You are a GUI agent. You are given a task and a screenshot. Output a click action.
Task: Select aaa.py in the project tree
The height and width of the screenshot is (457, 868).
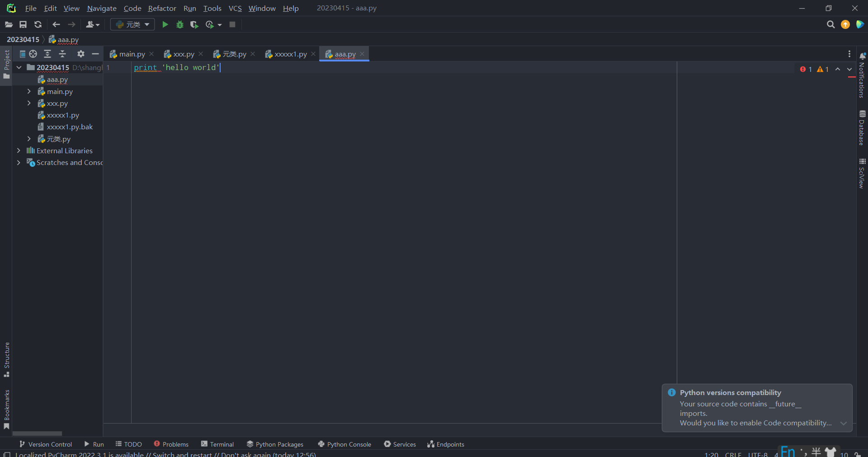click(x=57, y=80)
